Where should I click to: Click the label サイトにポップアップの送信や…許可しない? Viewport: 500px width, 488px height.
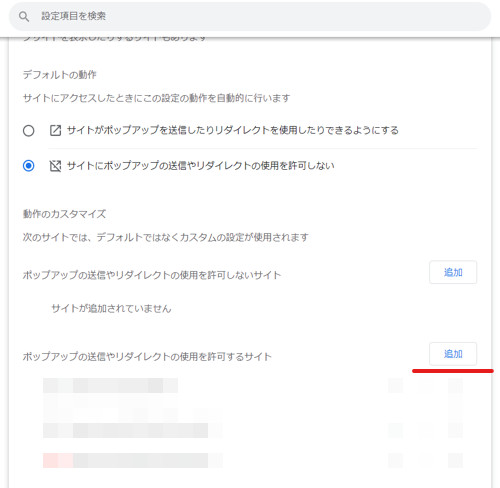(x=201, y=165)
